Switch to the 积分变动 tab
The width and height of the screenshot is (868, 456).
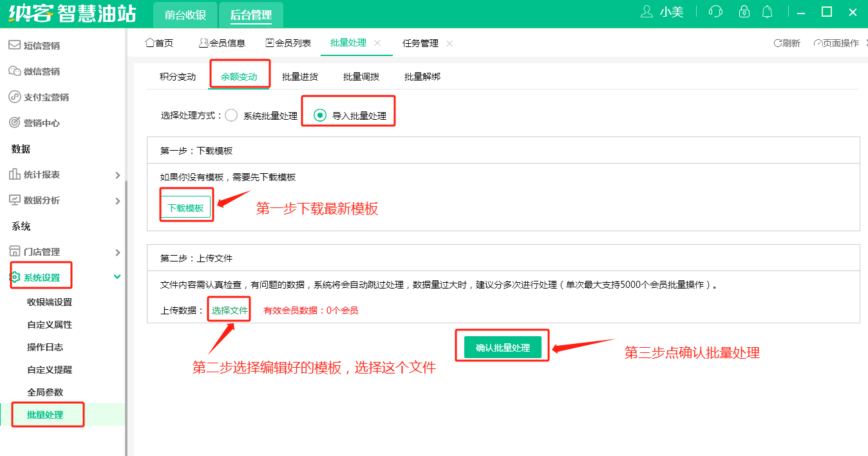(178, 77)
